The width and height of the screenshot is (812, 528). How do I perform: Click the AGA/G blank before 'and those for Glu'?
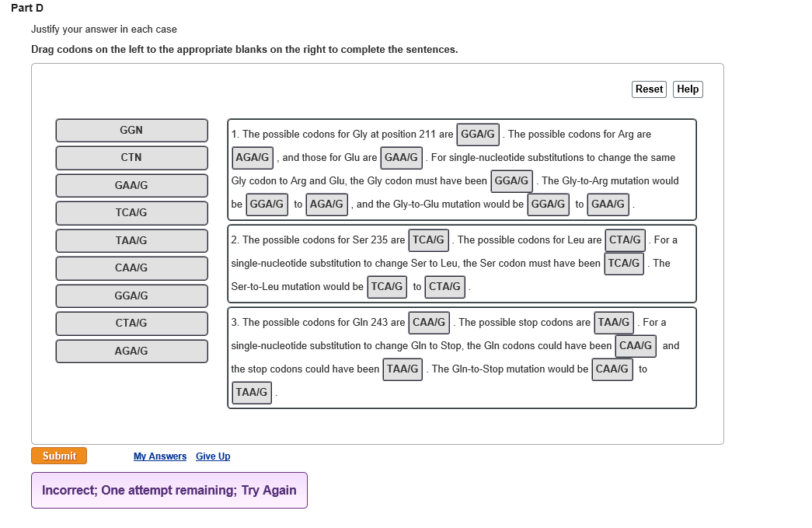(253, 158)
